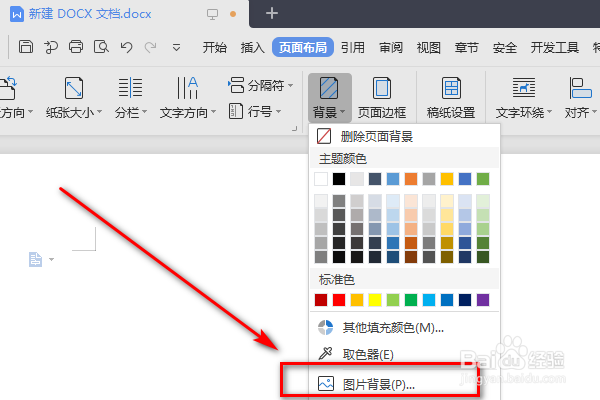600x400 pixels.
Task: Open the 安全 tab
Action: 505,47
